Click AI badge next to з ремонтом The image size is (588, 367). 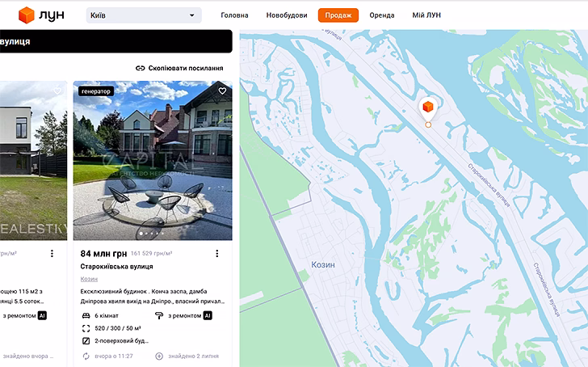point(208,315)
